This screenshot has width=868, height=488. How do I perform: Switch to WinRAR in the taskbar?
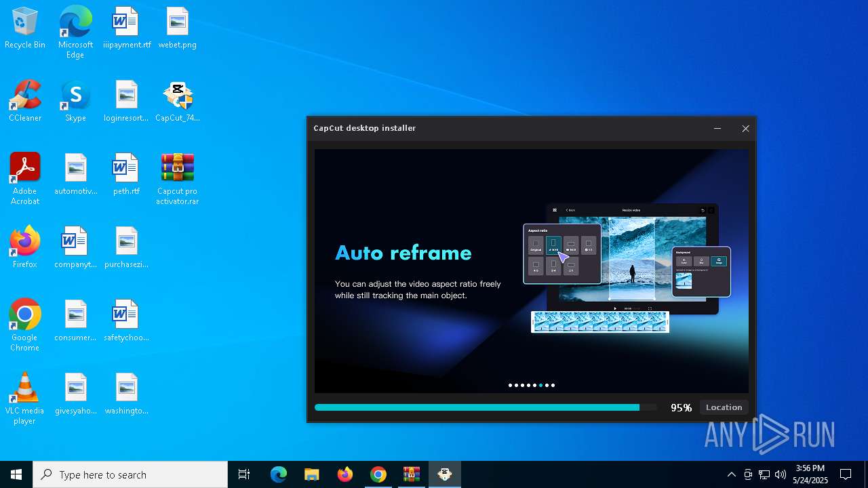coord(412,474)
